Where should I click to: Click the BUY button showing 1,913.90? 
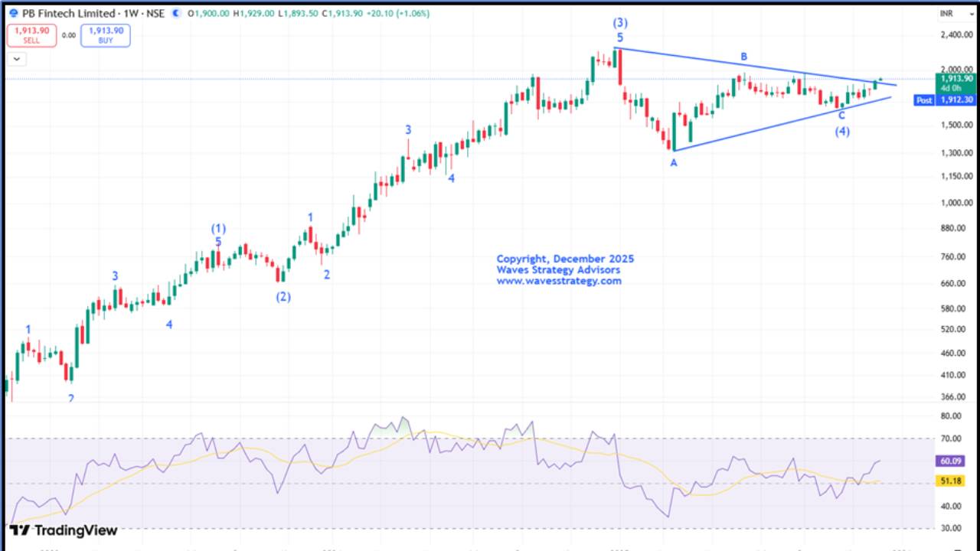click(105, 34)
